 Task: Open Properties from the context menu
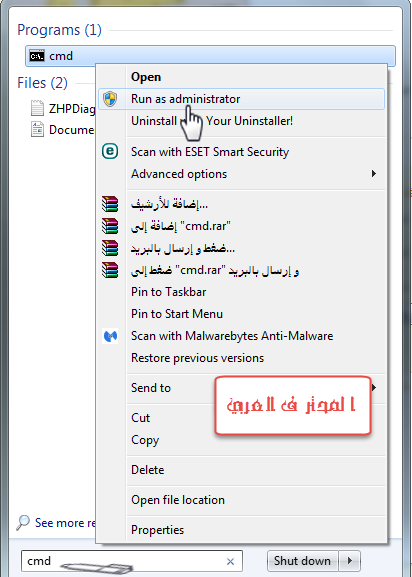[157, 530]
